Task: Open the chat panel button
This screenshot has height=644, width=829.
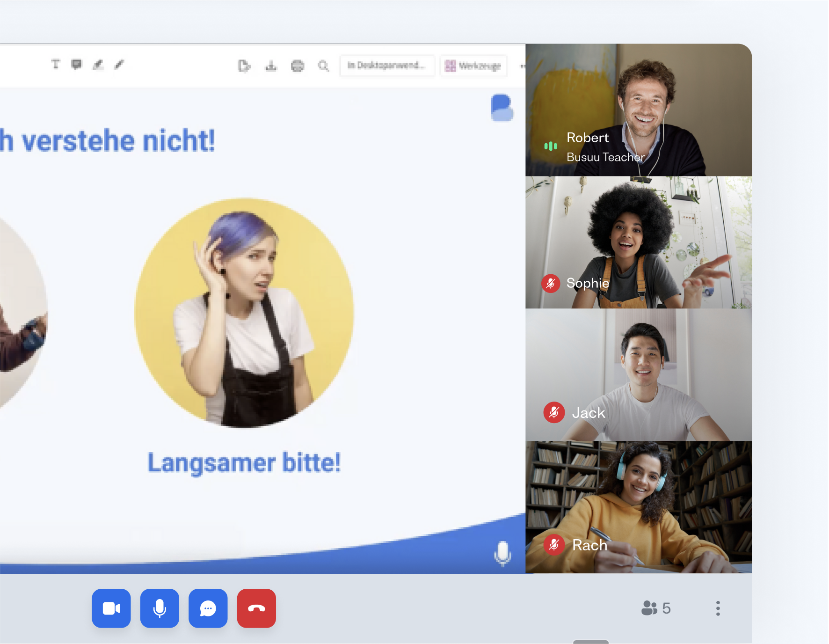Action: click(x=208, y=608)
